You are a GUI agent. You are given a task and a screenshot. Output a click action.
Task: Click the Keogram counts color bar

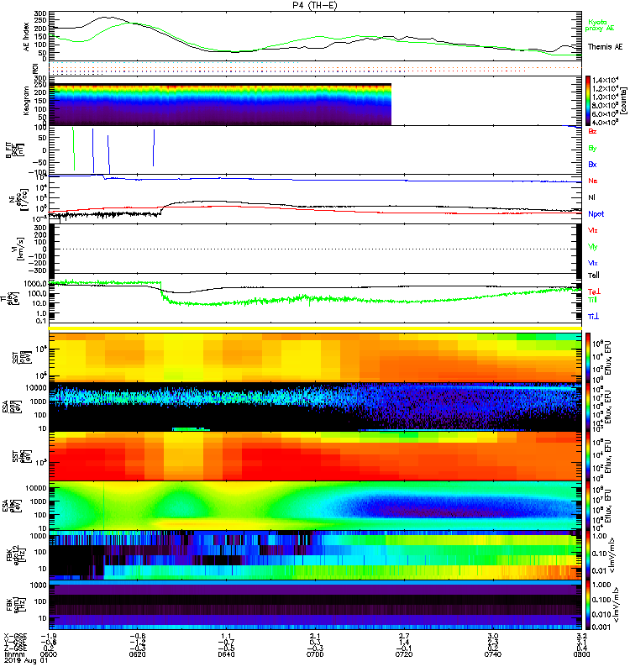pyautogui.click(x=588, y=101)
